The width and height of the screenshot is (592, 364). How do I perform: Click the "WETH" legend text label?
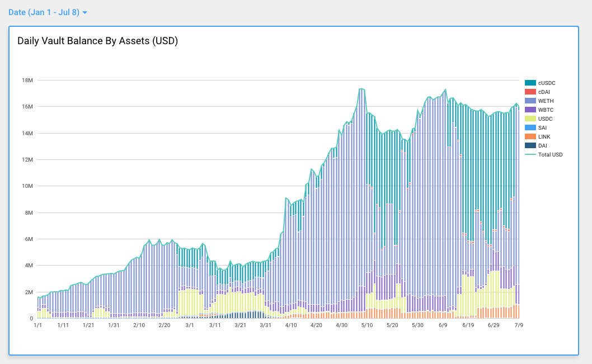click(546, 101)
